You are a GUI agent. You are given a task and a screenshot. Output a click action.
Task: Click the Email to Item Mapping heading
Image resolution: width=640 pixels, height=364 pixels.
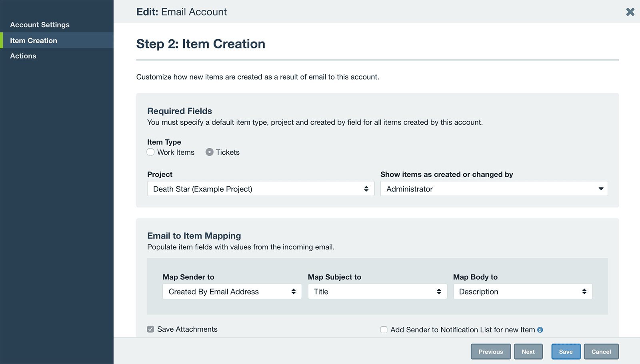194,236
